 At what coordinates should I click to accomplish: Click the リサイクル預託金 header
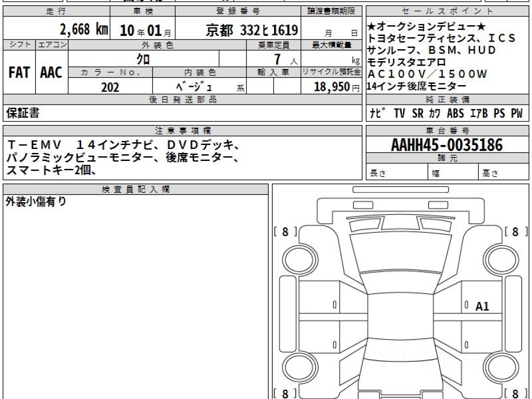(332, 72)
